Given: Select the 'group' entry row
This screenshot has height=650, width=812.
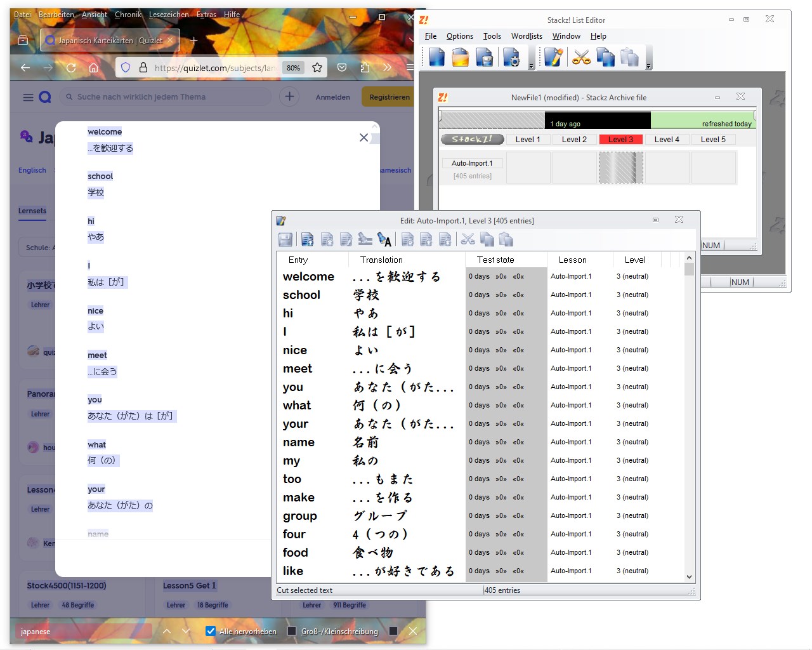Looking at the screenshot, I should 480,516.
